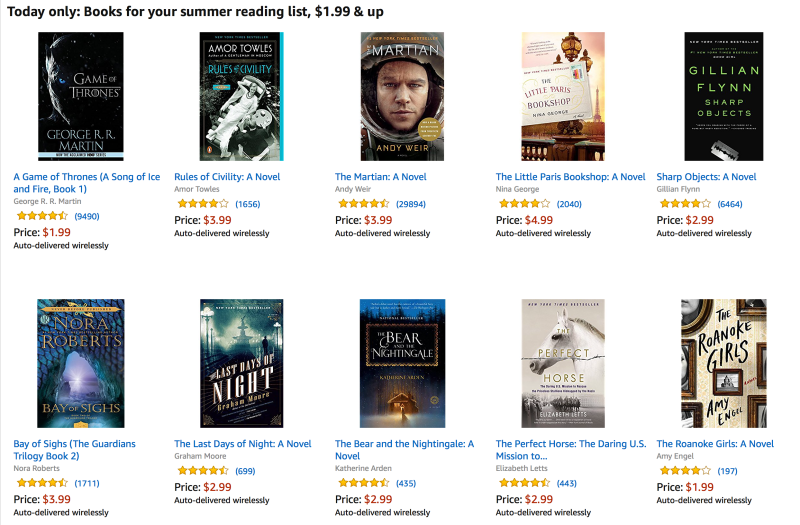The height and width of the screenshot is (525, 800).
Task: Click the star rating for The Martian
Action: pyautogui.click(x=362, y=204)
